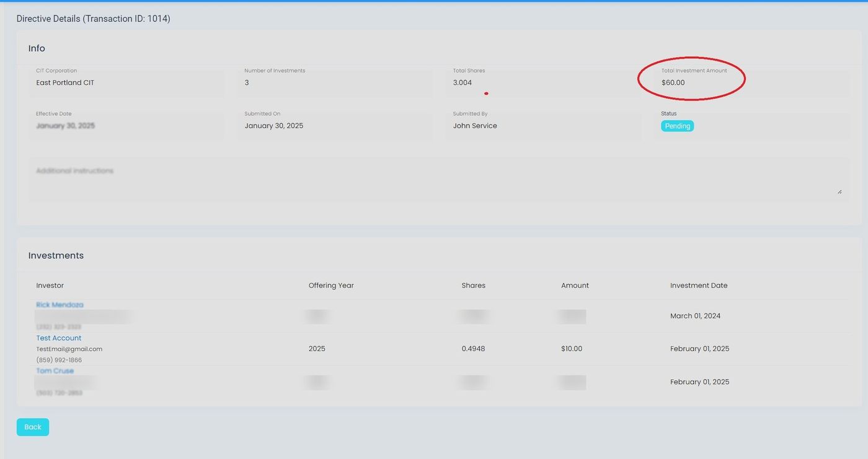The height and width of the screenshot is (459, 868).
Task: Click the Back button
Action: [x=32, y=427]
